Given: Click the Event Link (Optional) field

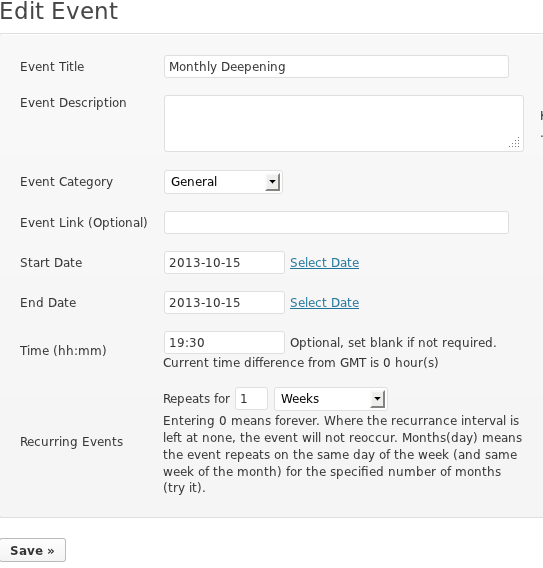Looking at the screenshot, I should click(x=336, y=222).
